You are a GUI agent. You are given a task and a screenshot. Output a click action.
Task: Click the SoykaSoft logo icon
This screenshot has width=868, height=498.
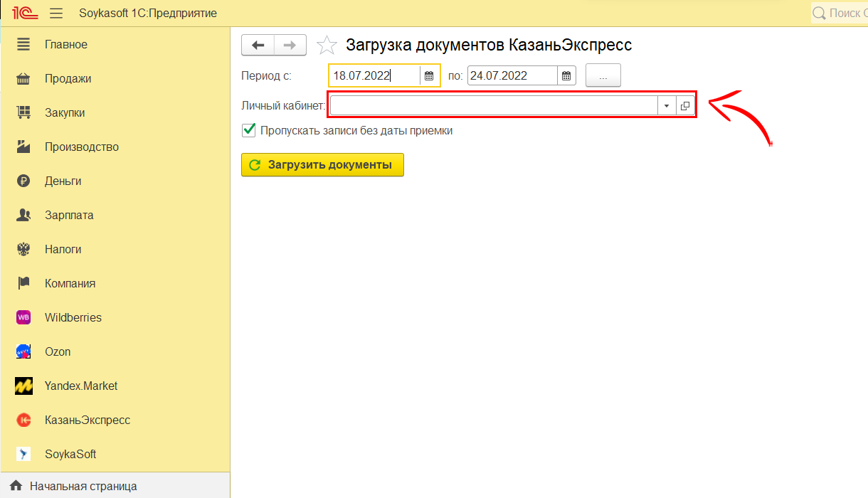click(23, 454)
